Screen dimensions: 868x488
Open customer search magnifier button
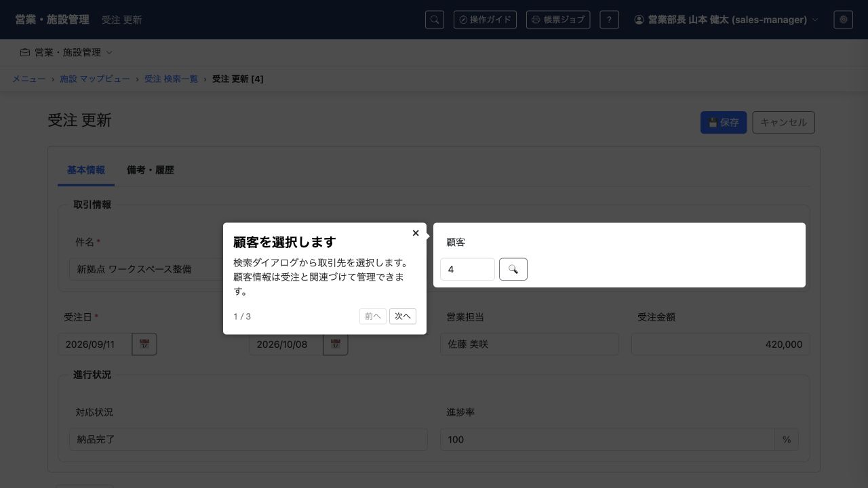[x=513, y=269]
